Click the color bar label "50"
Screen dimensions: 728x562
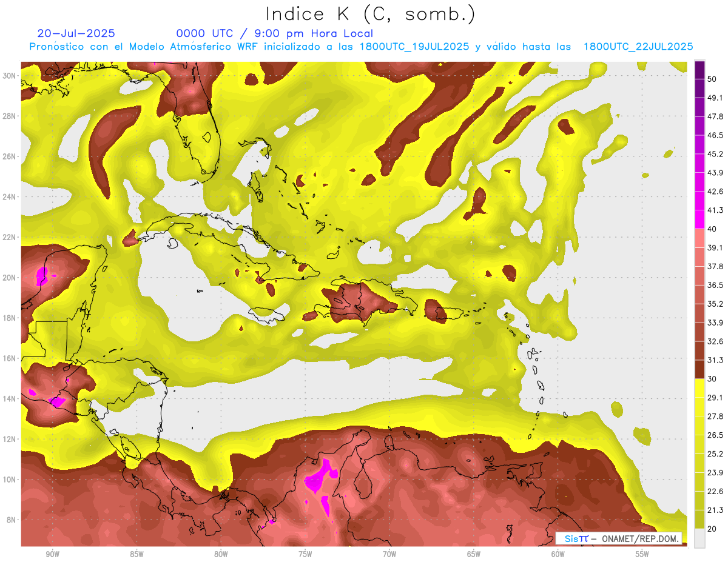[x=713, y=79]
